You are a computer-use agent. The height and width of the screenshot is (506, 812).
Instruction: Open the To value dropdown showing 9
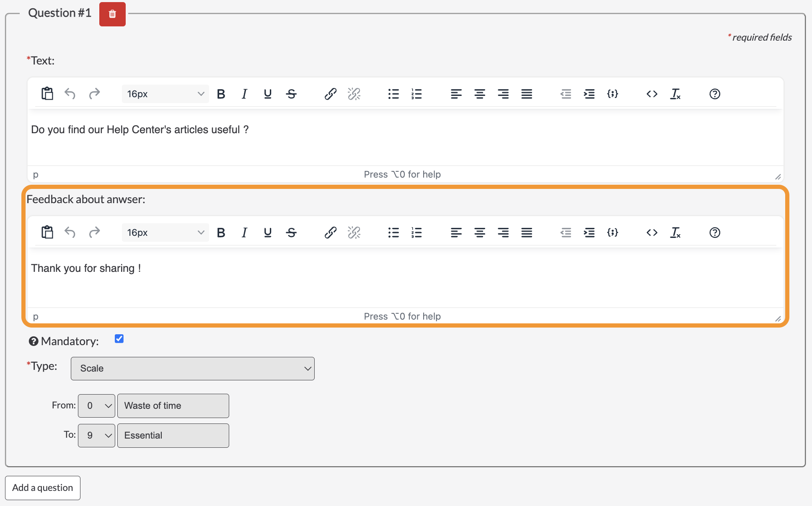96,436
